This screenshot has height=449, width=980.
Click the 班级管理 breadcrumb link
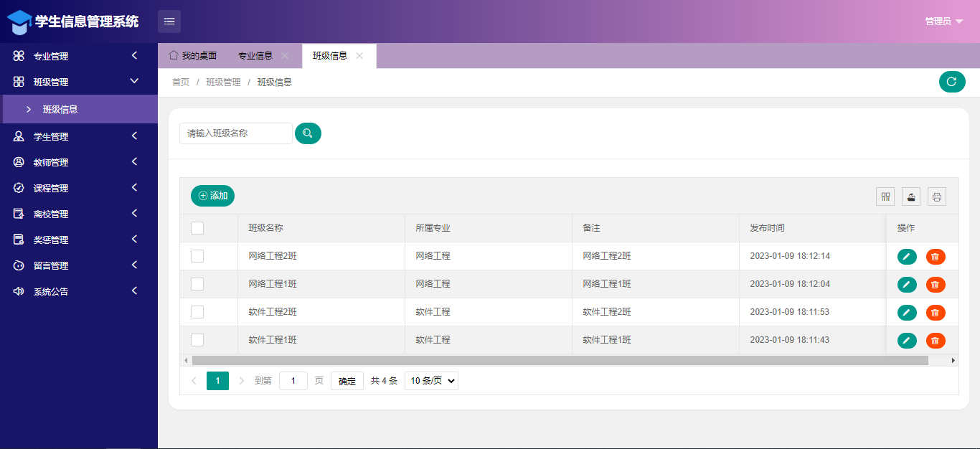click(x=223, y=82)
